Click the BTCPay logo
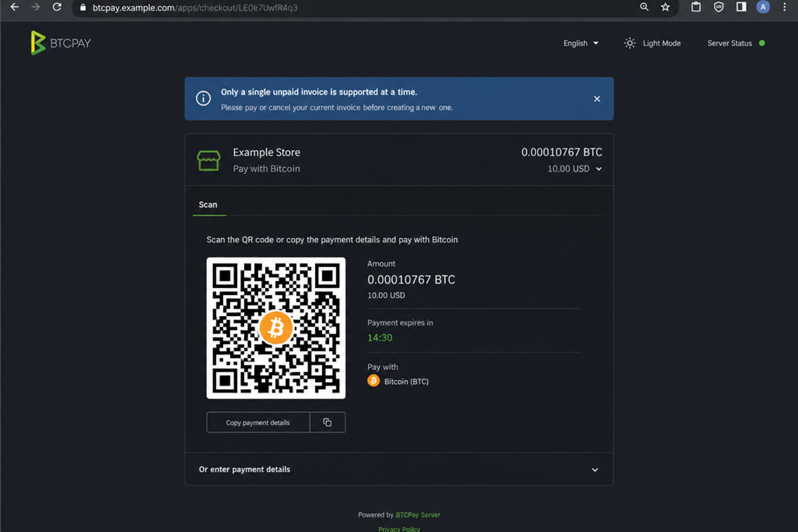798x532 pixels. pyautogui.click(x=61, y=43)
